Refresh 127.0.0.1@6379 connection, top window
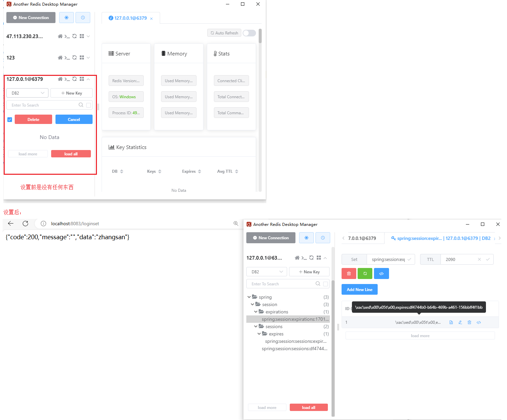Image resolution: width=507 pixels, height=420 pixels. [x=75, y=79]
